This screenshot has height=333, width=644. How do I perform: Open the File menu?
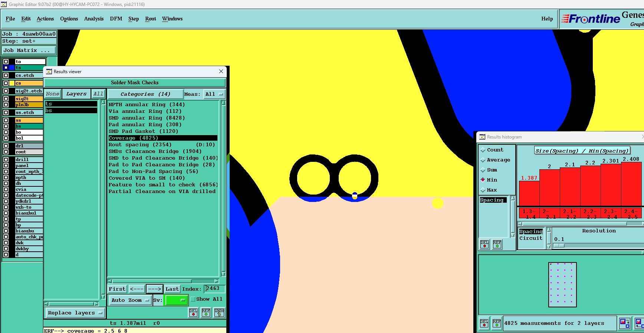coord(10,19)
